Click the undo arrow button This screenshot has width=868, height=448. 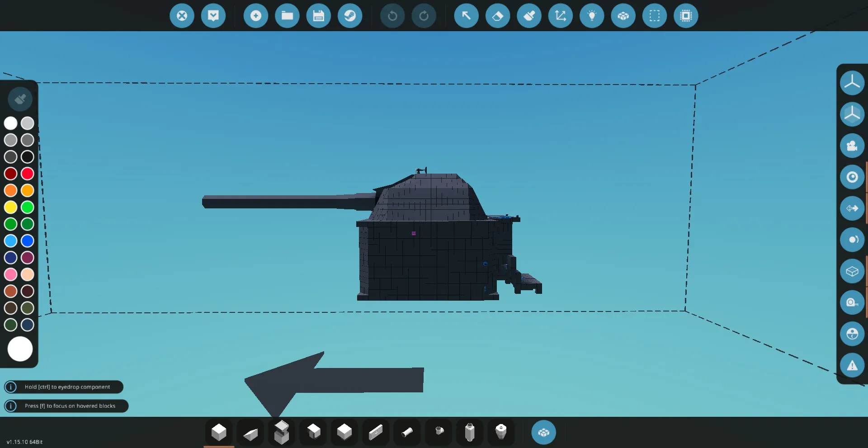(392, 16)
